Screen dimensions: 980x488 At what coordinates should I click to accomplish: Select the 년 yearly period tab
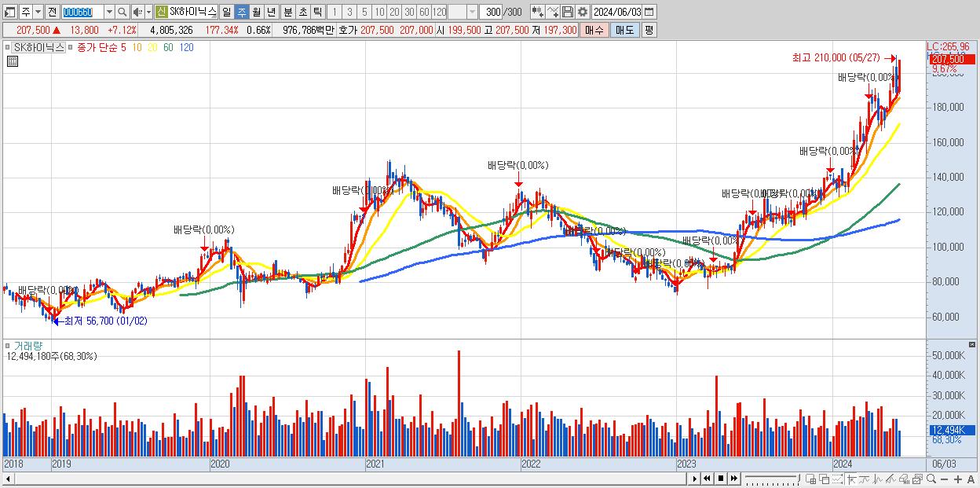click(271, 12)
